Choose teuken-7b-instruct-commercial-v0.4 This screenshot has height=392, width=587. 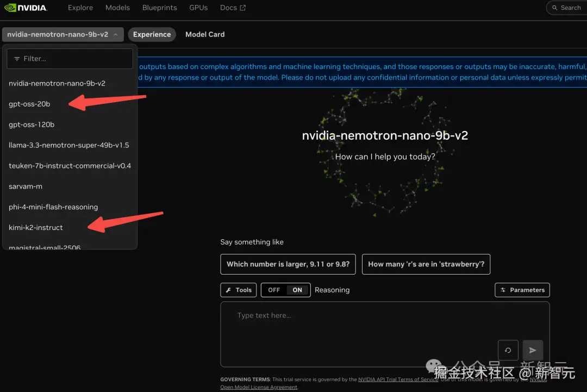pyautogui.click(x=70, y=165)
